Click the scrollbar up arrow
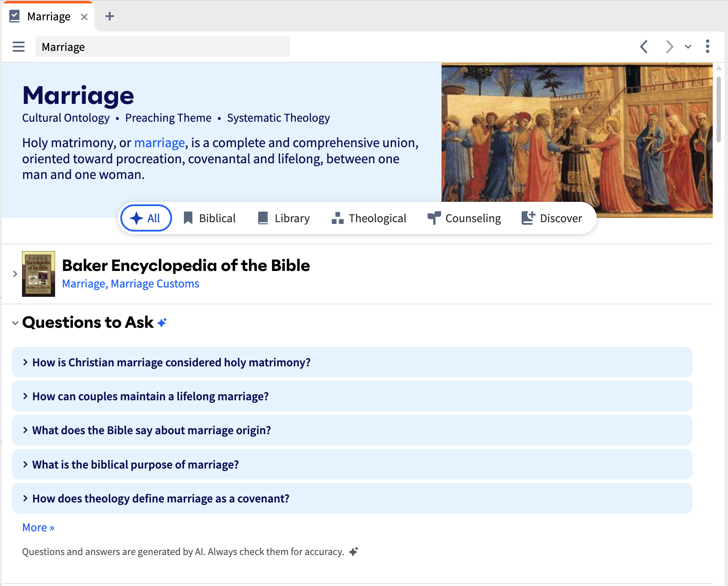Screen dimensions: 728x586 pyautogui.click(x=719, y=68)
